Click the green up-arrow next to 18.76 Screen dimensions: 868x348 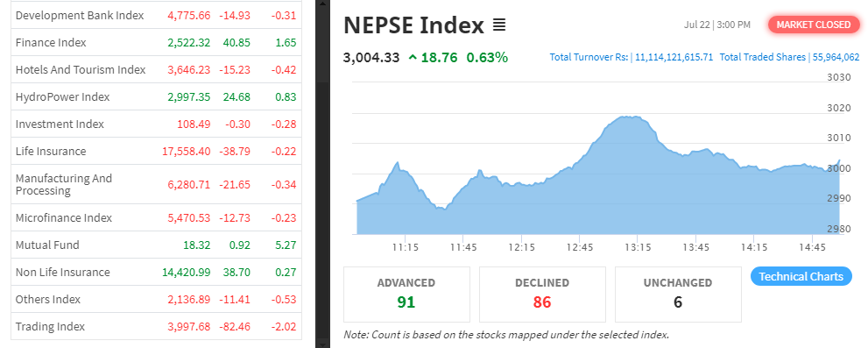pos(413,57)
